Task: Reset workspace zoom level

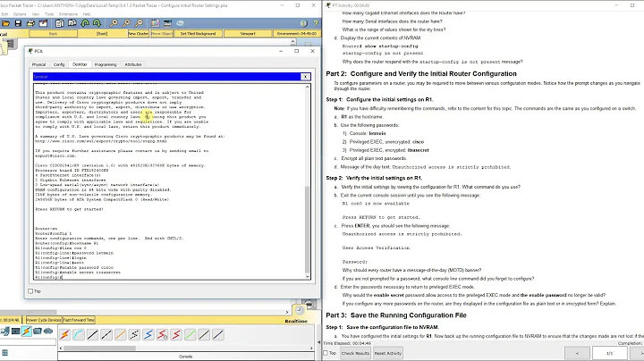Action: pos(126,23)
